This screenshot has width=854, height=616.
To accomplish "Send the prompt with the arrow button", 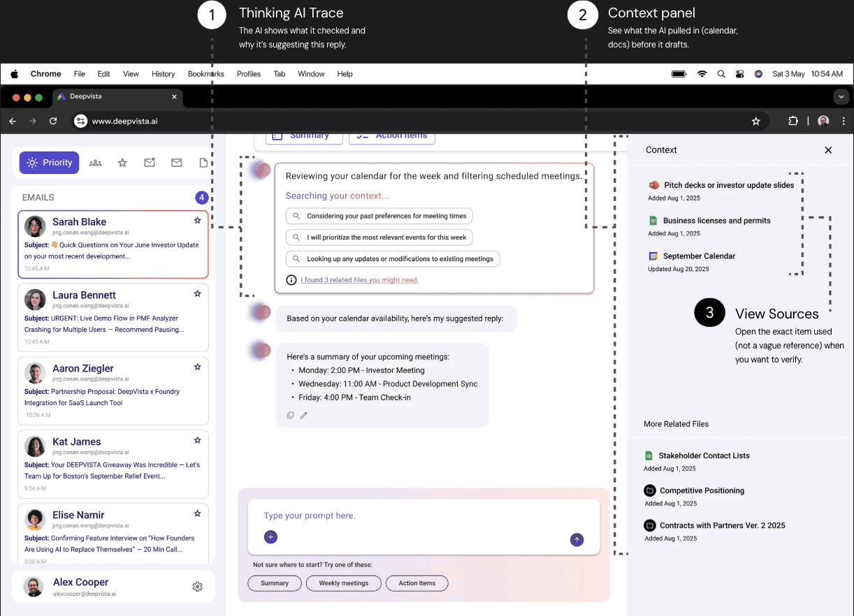I will coord(577,539).
